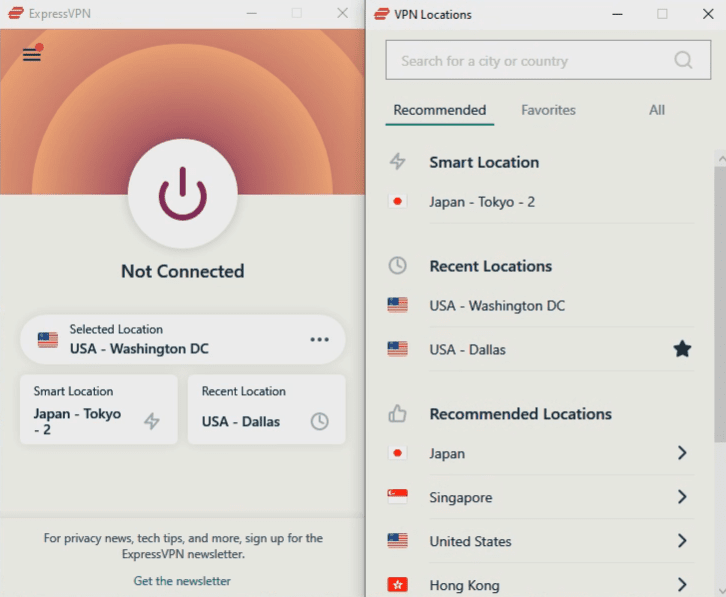Click the ExpressVPN logo in VPN Locations title
Viewport: 726px width, 597px height.
[382, 14]
